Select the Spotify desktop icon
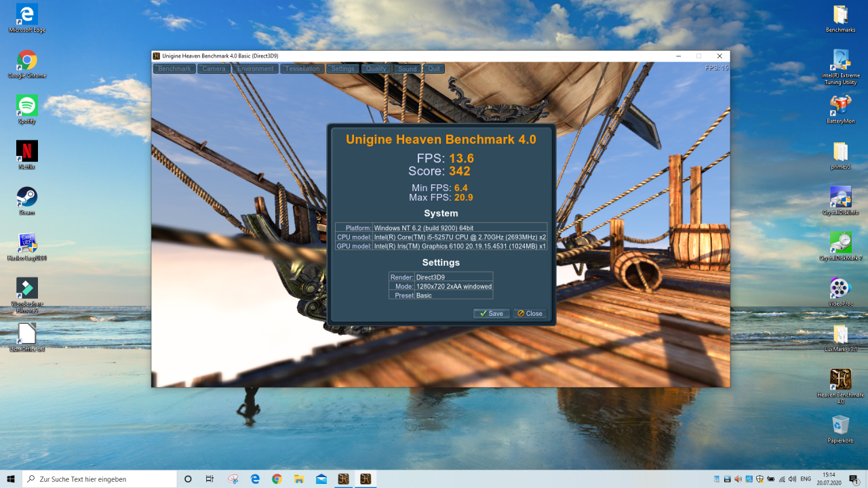Image resolution: width=868 pixels, height=488 pixels. pyautogui.click(x=27, y=106)
